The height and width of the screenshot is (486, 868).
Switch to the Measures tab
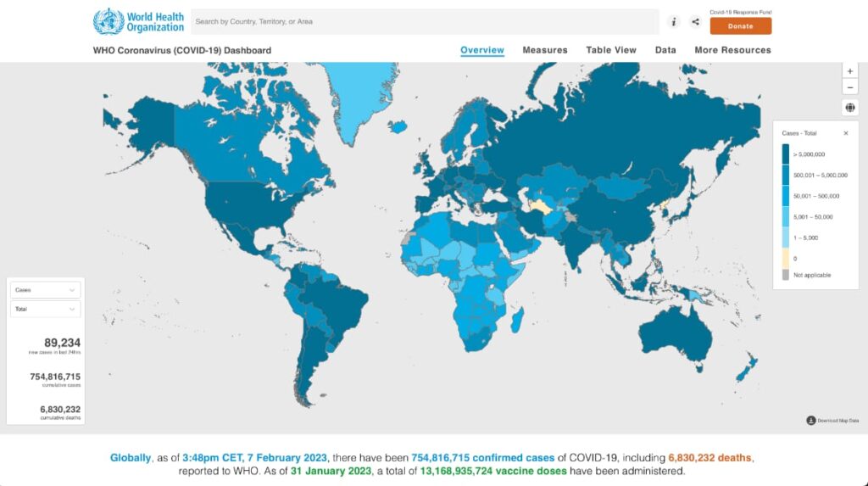click(545, 50)
